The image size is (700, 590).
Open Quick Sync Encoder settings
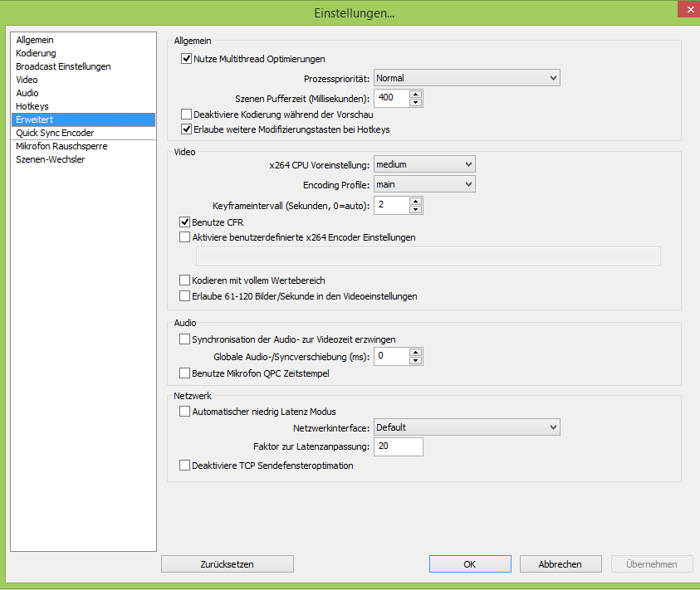83,133
